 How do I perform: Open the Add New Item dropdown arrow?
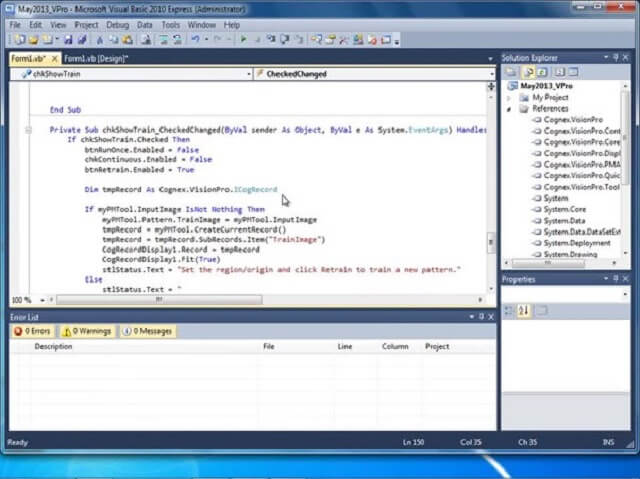57,40
